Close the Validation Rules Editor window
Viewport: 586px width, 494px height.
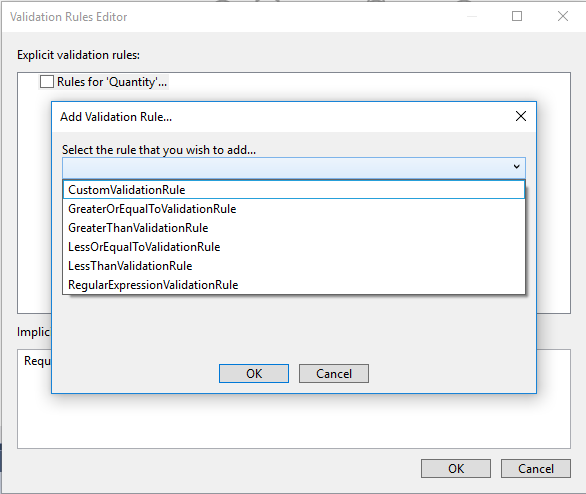click(x=562, y=16)
